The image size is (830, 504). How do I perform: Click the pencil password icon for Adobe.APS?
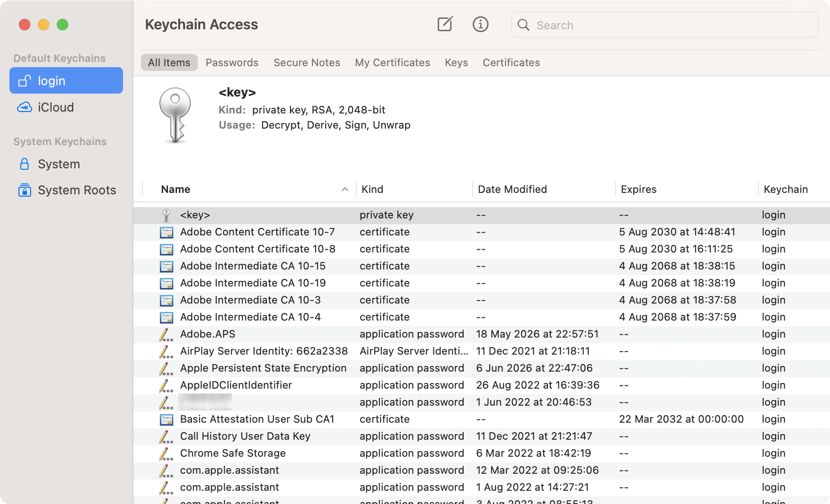pos(166,334)
